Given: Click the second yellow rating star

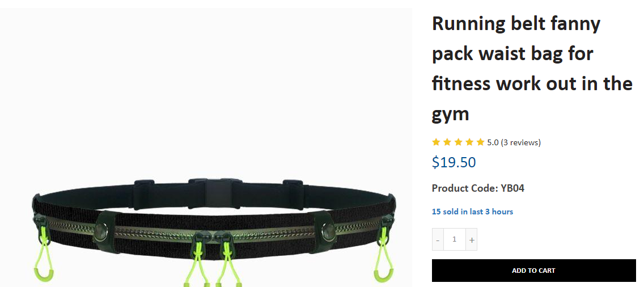Looking at the screenshot, I should point(447,142).
